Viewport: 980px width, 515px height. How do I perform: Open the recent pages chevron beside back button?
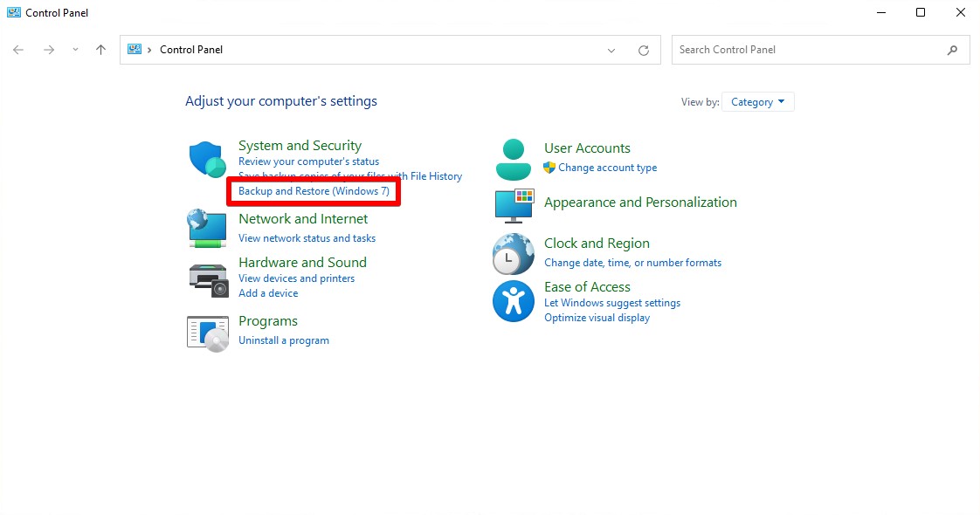tap(76, 50)
